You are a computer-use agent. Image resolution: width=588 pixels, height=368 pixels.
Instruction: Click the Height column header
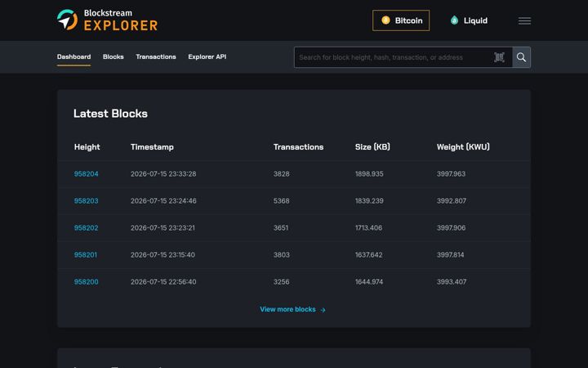point(87,147)
